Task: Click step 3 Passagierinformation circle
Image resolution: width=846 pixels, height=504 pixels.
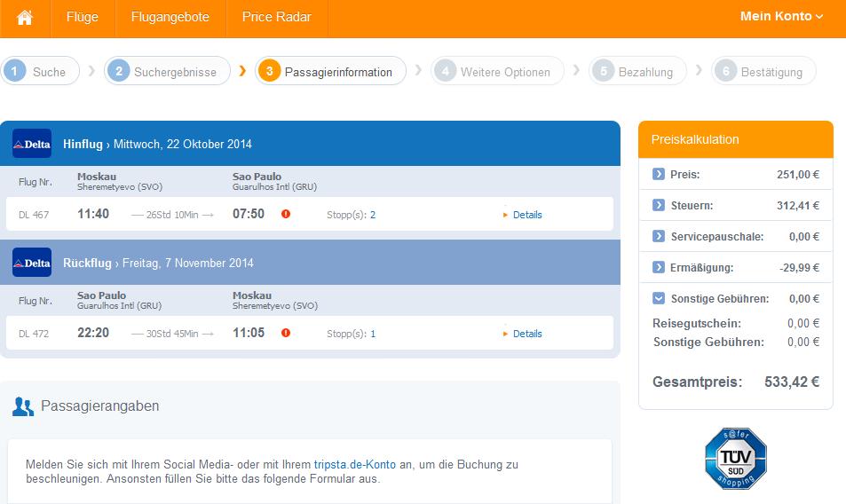Action: (269, 71)
